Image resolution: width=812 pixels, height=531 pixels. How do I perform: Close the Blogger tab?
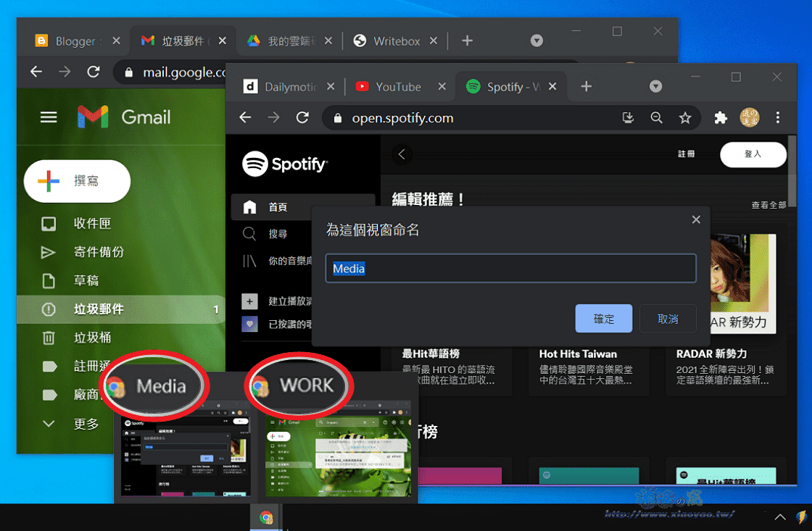click(x=117, y=41)
